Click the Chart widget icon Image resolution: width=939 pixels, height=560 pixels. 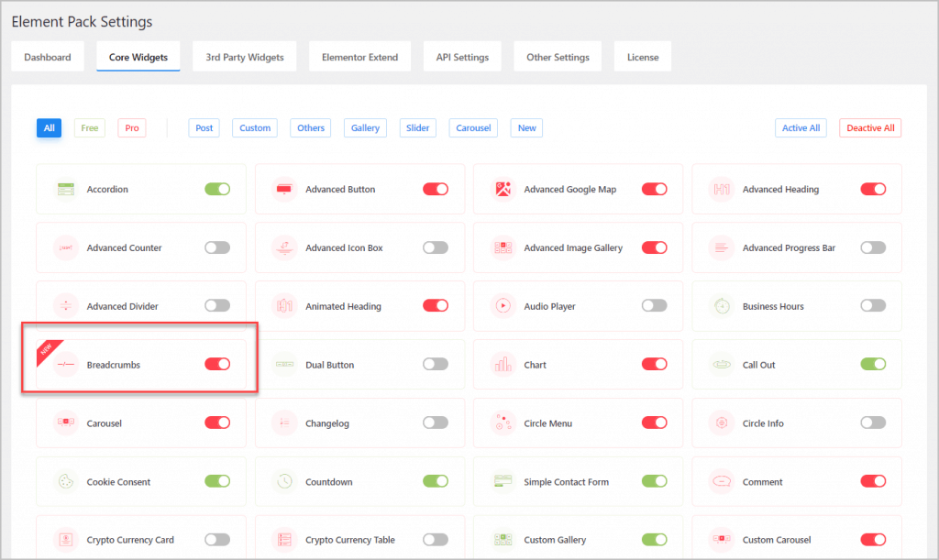click(503, 365)
